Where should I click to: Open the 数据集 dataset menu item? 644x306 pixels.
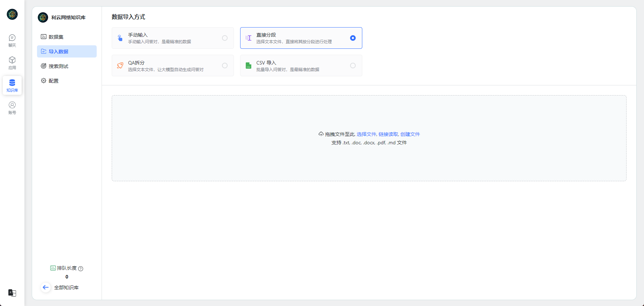point(67,37)
